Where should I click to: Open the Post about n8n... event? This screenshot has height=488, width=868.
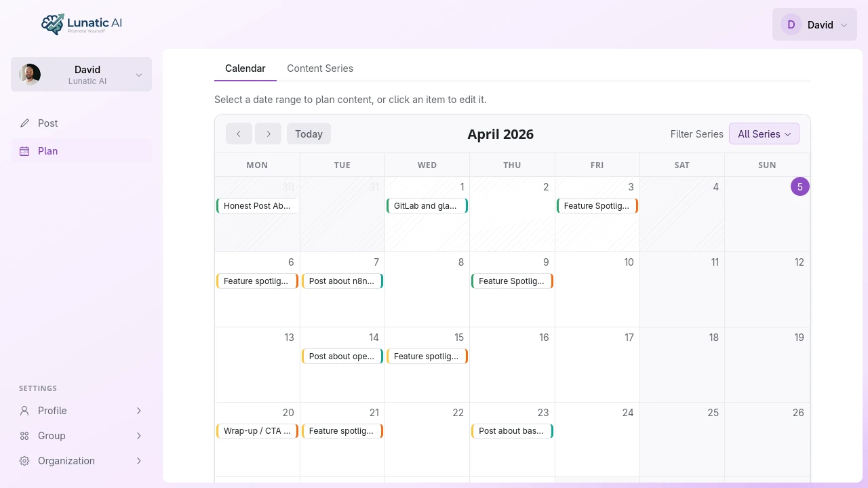pyautogui.click(x=342, y=281)
